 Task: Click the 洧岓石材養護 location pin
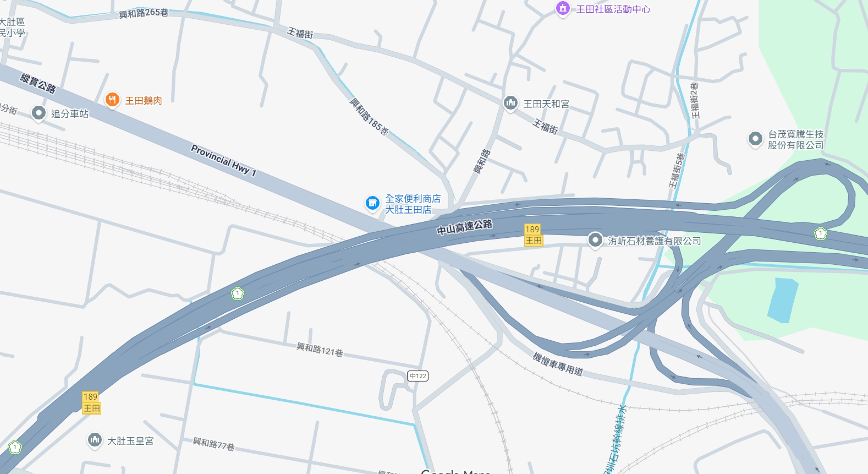coord(595,241)
